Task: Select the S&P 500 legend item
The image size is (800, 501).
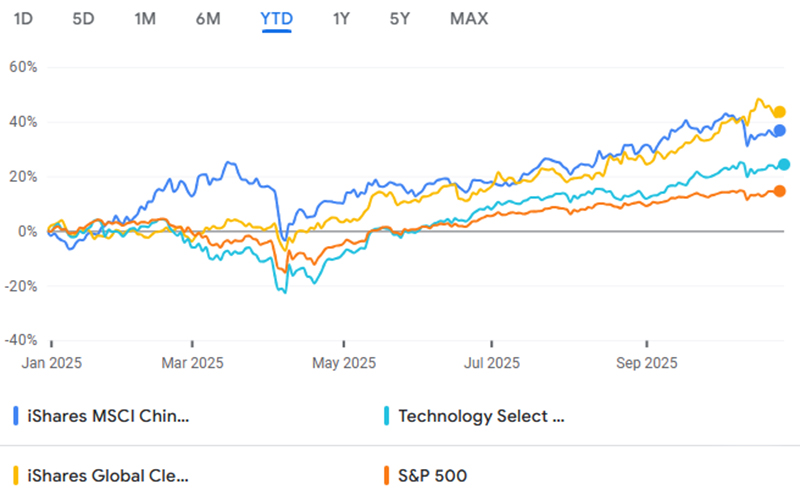Action: [433, 475]
